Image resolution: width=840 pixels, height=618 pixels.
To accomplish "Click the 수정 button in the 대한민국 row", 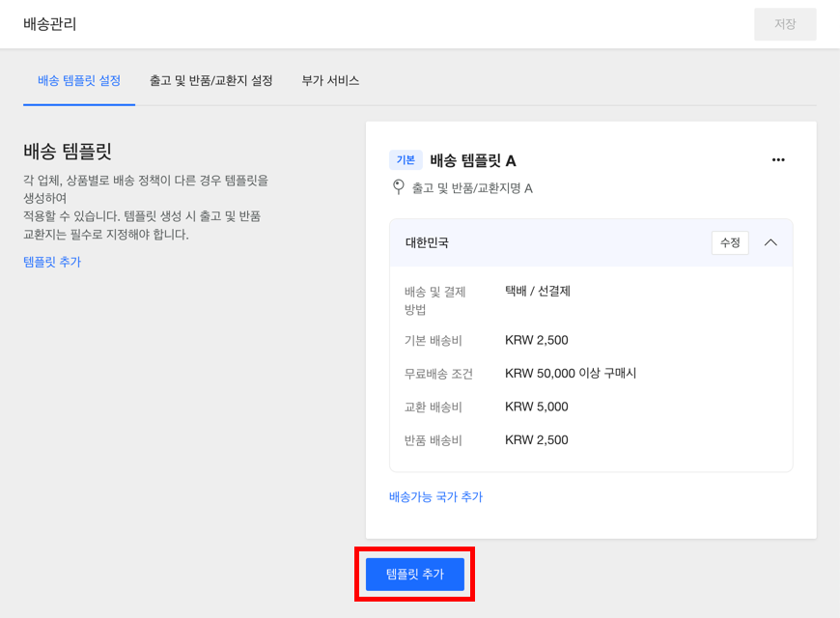I will [730, 242].
